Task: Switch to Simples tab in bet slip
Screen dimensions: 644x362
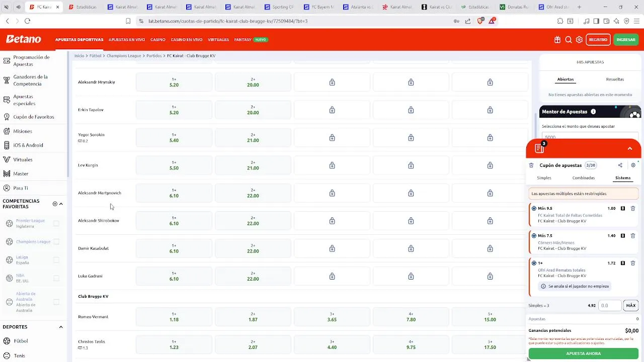Action: pos(544,178)
